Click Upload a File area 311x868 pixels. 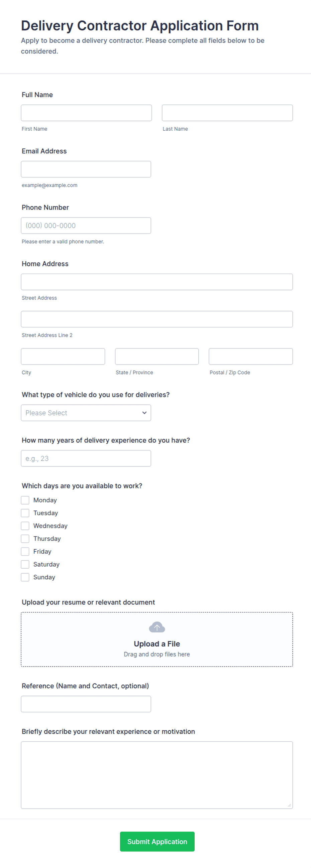pyautogui.click(x=157, y=639)
